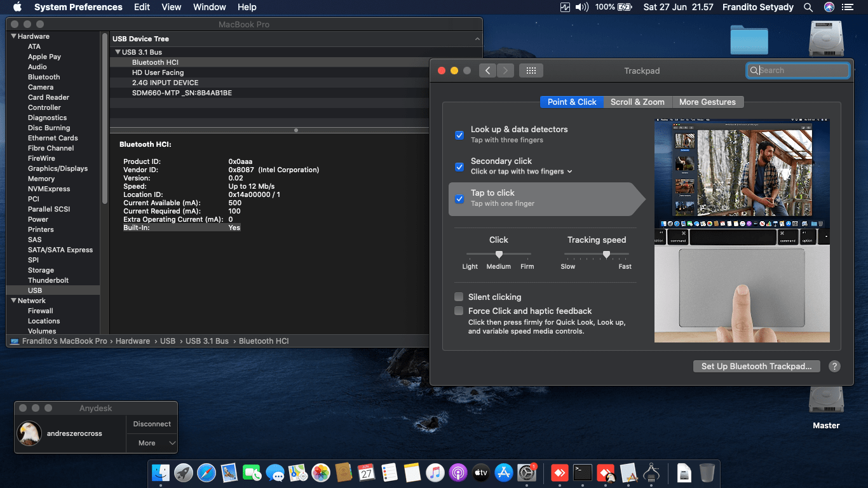Open System Information calipers icon in Dock

tap(651, 473)
